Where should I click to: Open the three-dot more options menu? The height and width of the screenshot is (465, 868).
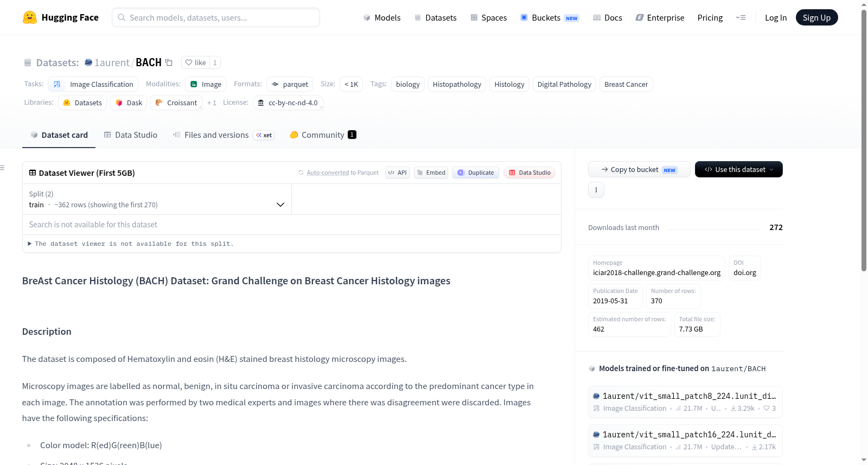coord(596,190)
